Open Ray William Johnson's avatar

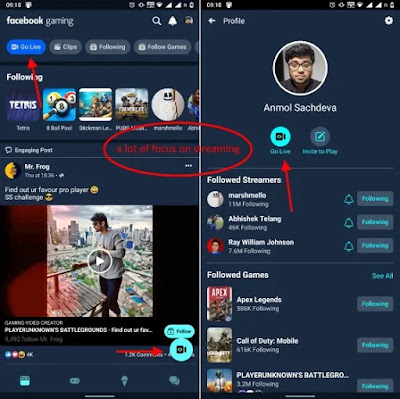pyautogui.click(x=215, y=246)
